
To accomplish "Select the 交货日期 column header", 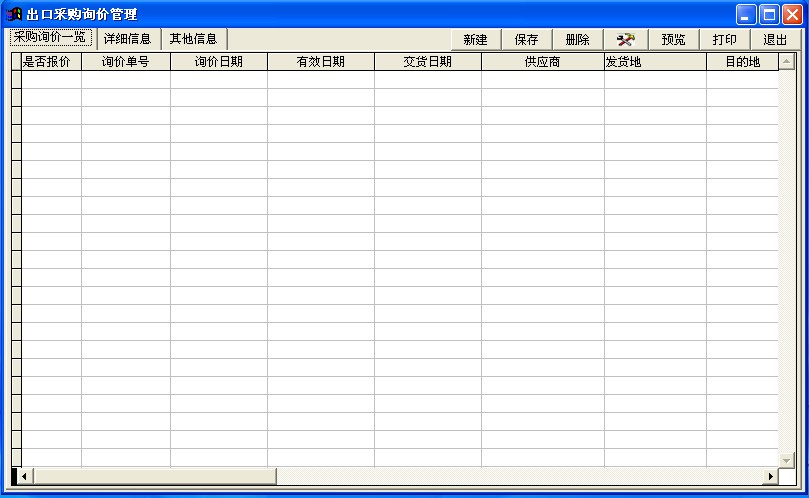I will tap(428, 61).
